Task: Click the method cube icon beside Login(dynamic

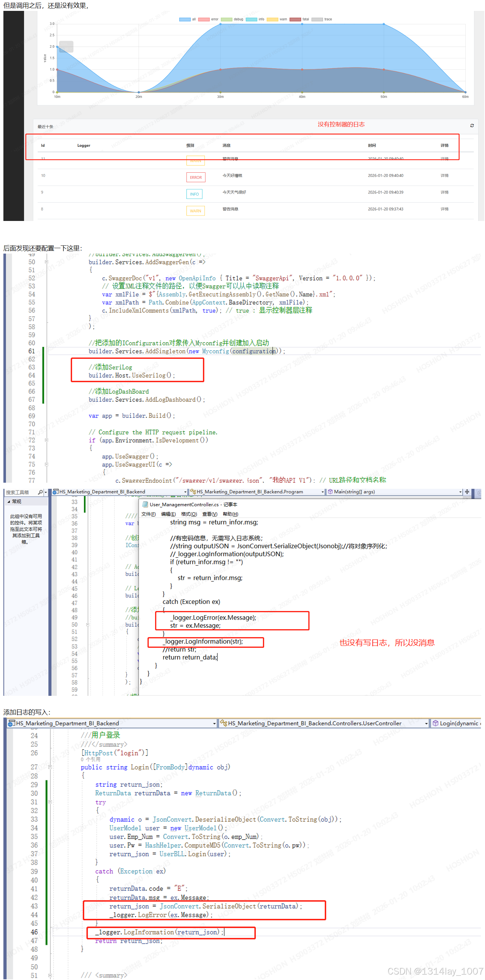Action: click(x=435, y=723)
